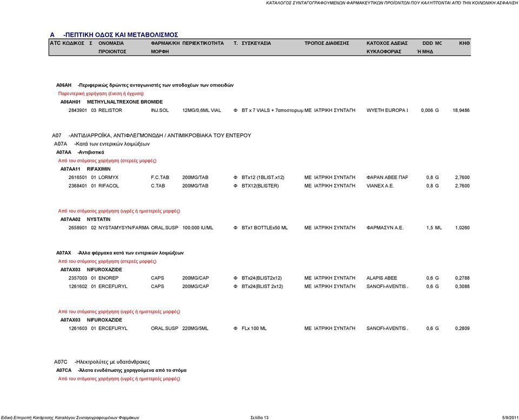Click the form 'F.C.TAB'
Viewport: 519px width, 420px height.
pyautogui.click(x=160, y=177)
